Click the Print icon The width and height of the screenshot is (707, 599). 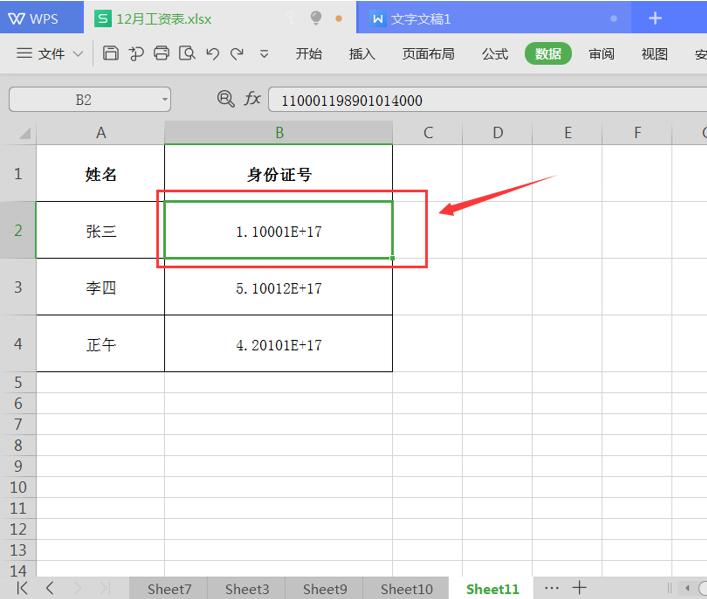161,53
